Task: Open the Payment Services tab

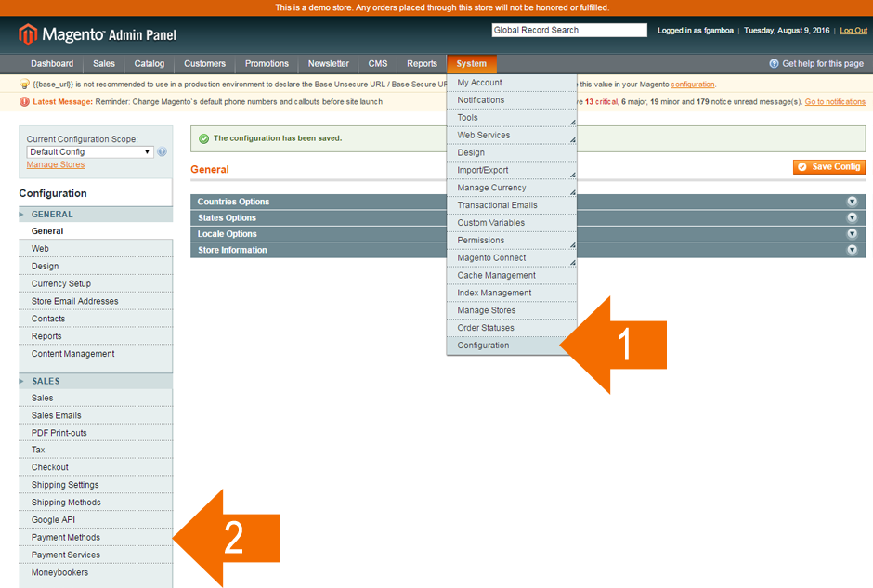Action: [x=96, y=555]
